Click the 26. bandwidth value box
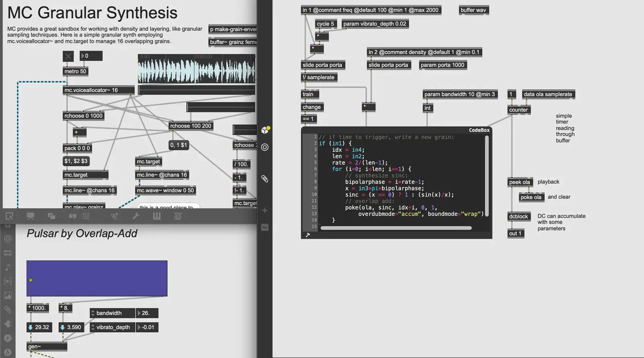This screenshot has width=644, height=358. pyautogui.click(x=147, y=313)
